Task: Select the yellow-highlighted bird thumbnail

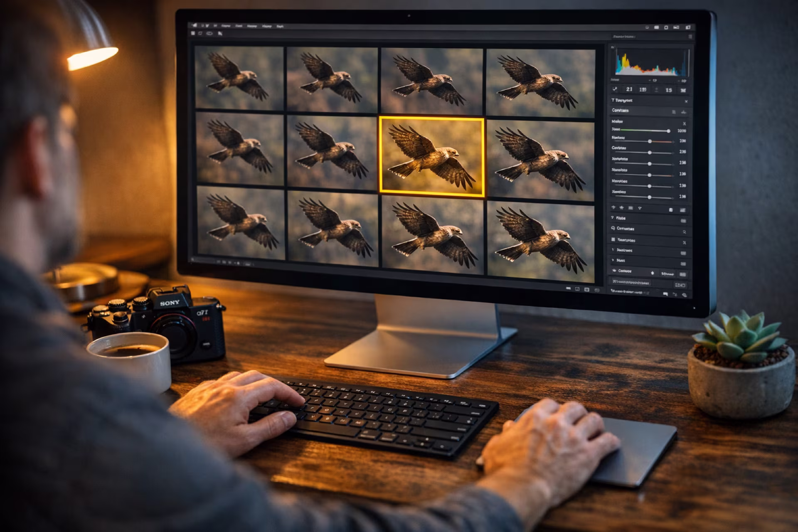Action: (x=431, y=157)
